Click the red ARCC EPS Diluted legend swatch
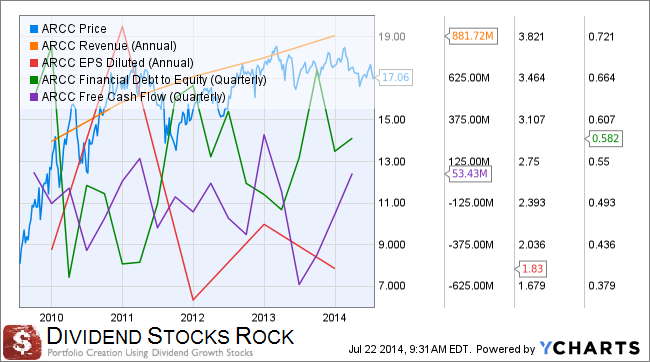The width and height of the screenshot is (650, 362). click(x=34, y=63)
